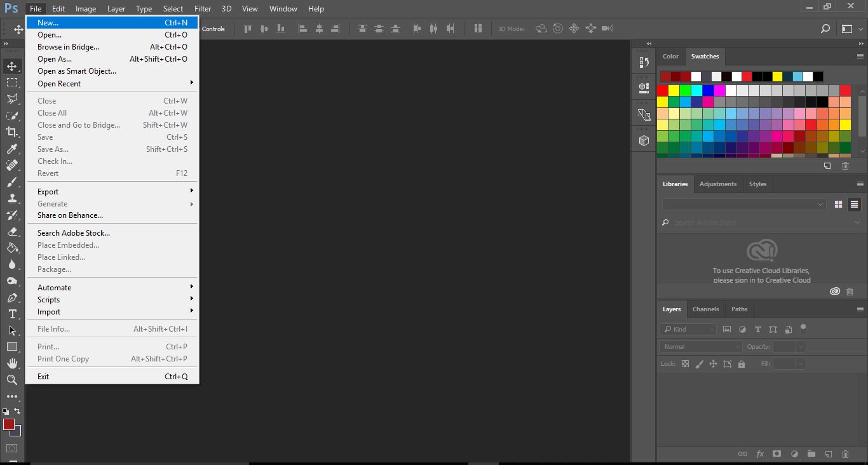Select the Crop tool
The height and width of the screenshot is (465, 868).
click(11, 131)
